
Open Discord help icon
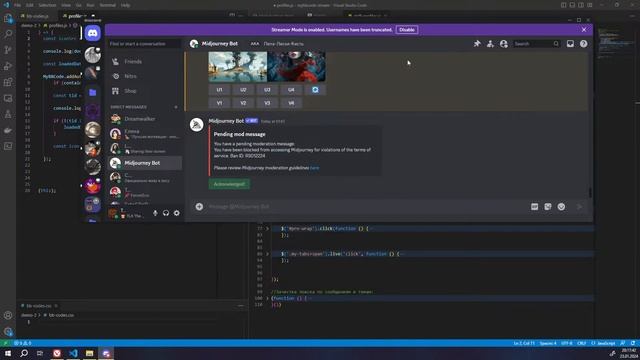(x=584, y=44)
